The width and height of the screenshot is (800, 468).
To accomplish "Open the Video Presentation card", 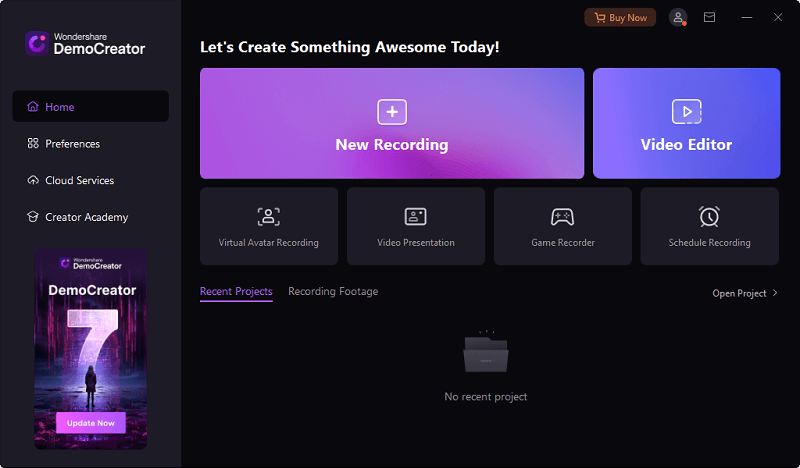I will (416, 226).
